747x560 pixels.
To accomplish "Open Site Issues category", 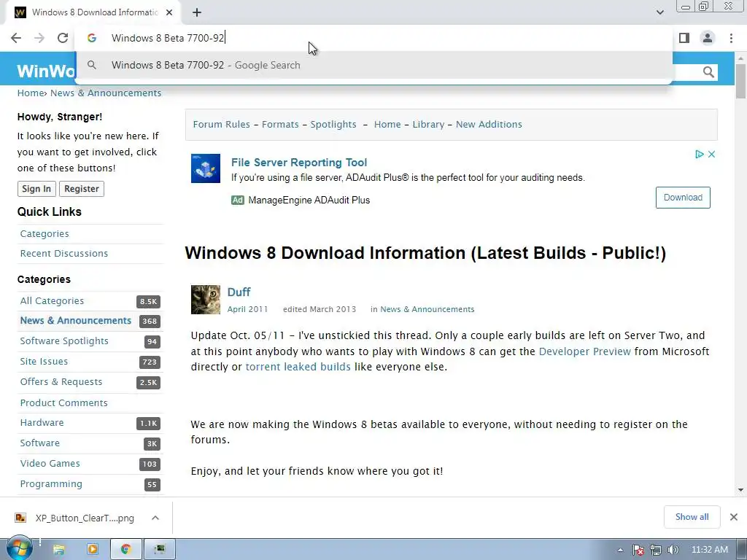I will click(44, 362).
